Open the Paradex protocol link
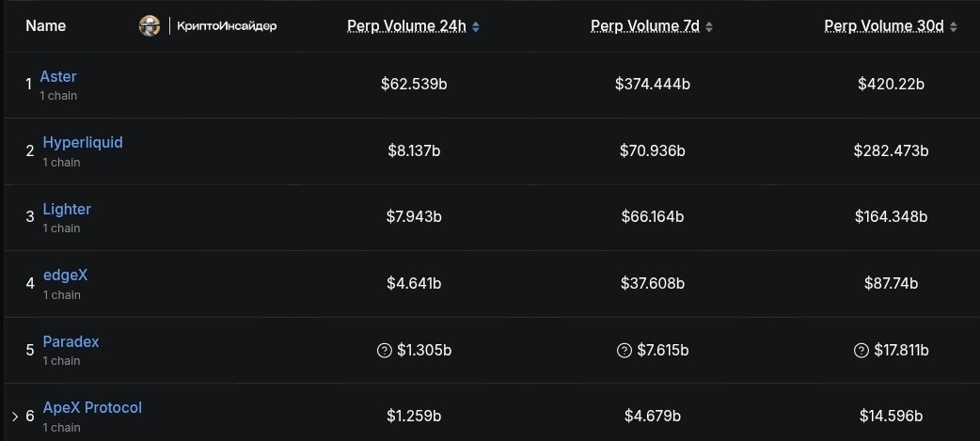 pos(71,341)
